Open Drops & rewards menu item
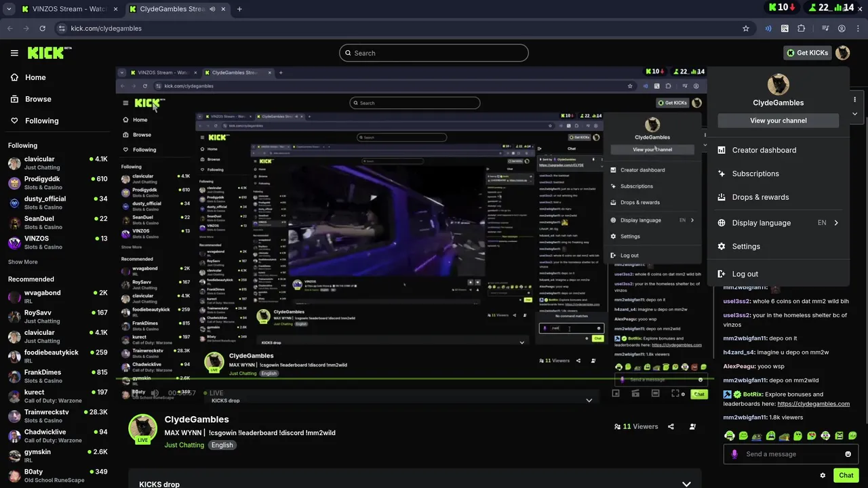The width and height of the screenshot is (868, 488). [778, 197]
